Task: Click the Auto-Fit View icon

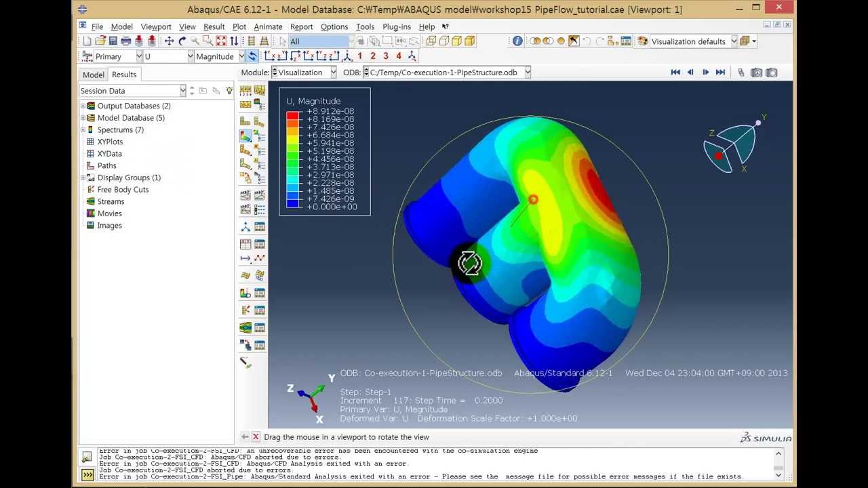Action: coord(220,41)
